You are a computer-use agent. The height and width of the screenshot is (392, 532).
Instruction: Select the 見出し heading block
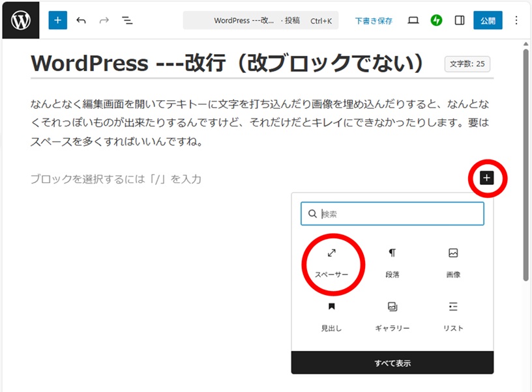[331, 316]
